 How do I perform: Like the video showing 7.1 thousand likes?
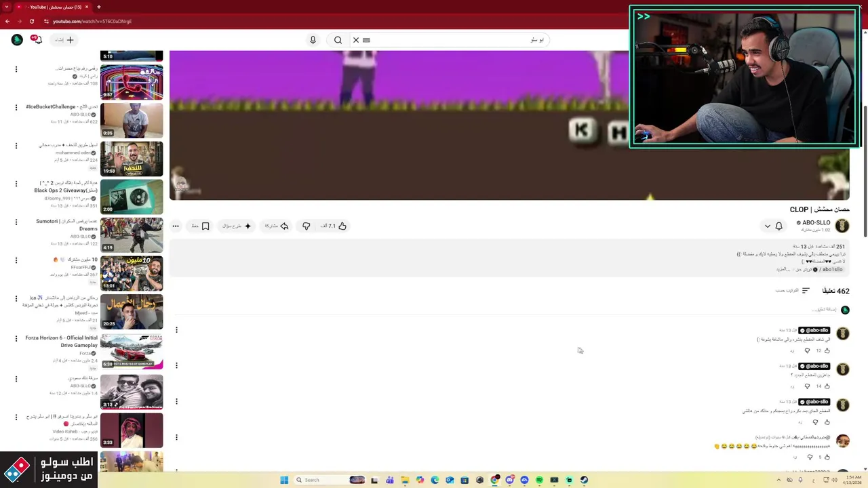pyautogui.click(x=334, y=226)
